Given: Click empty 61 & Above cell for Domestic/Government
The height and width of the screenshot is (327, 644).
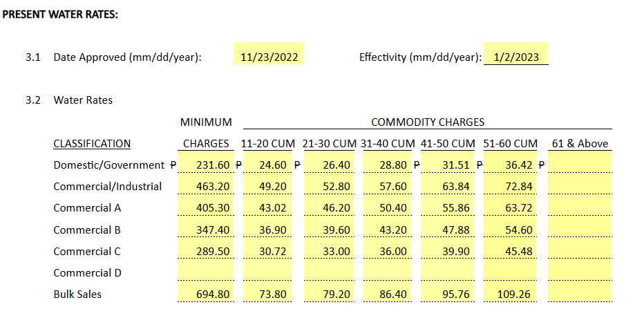Looking at the screenshot, I should [x=580, y=162].
